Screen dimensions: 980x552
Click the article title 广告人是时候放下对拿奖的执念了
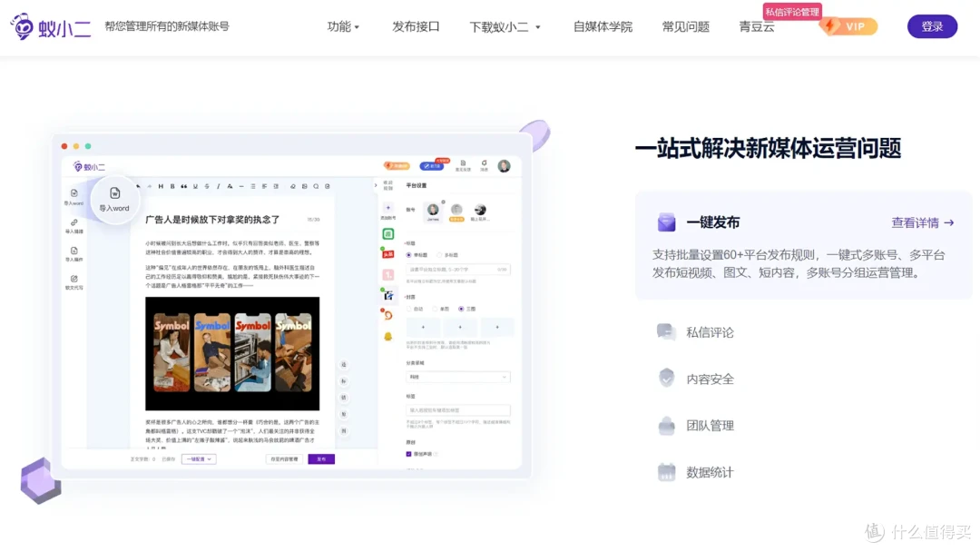212,220
